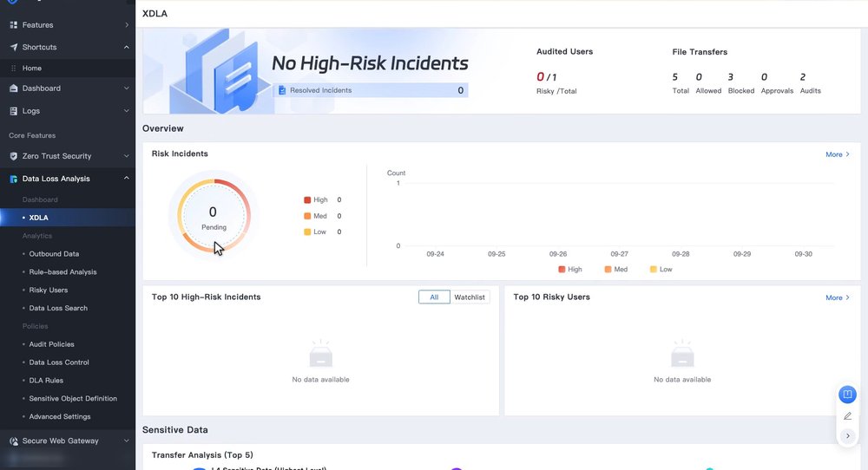
Task: Click Transfer Analysis (Top 5) heading
Action: tap(202, 455)
